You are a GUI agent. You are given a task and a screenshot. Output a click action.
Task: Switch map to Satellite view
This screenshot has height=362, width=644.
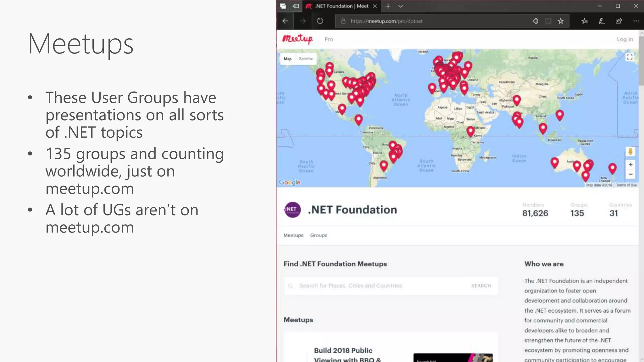point(306,59)
